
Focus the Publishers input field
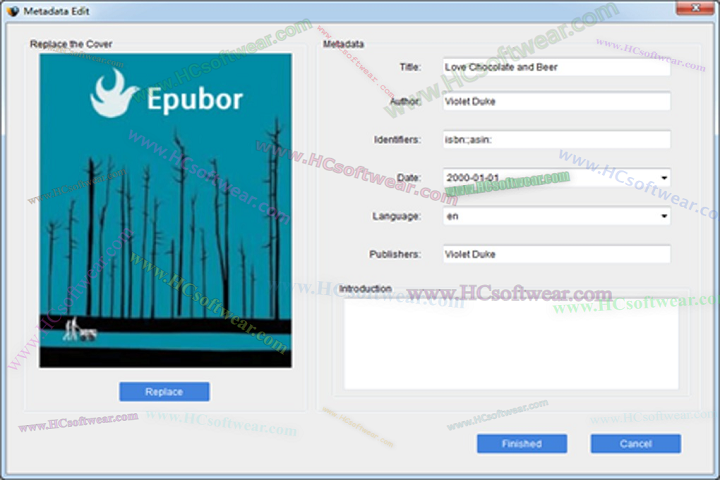(555, 254)
